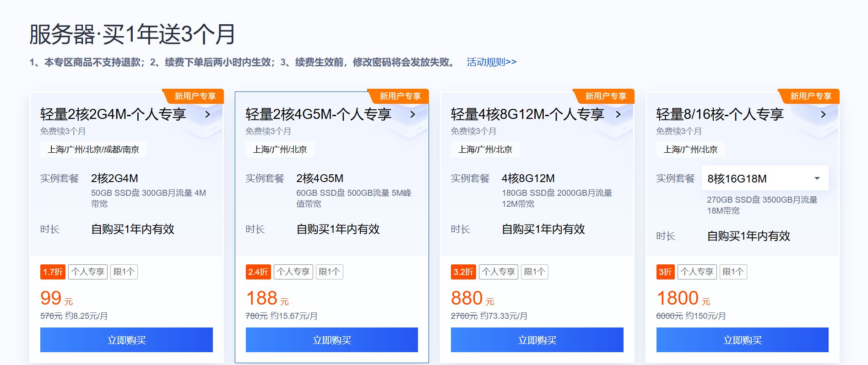Click 限1个 tag on 880元 card
The width and height of the screenshot is (868, 365).
click(x=535, y=272)
